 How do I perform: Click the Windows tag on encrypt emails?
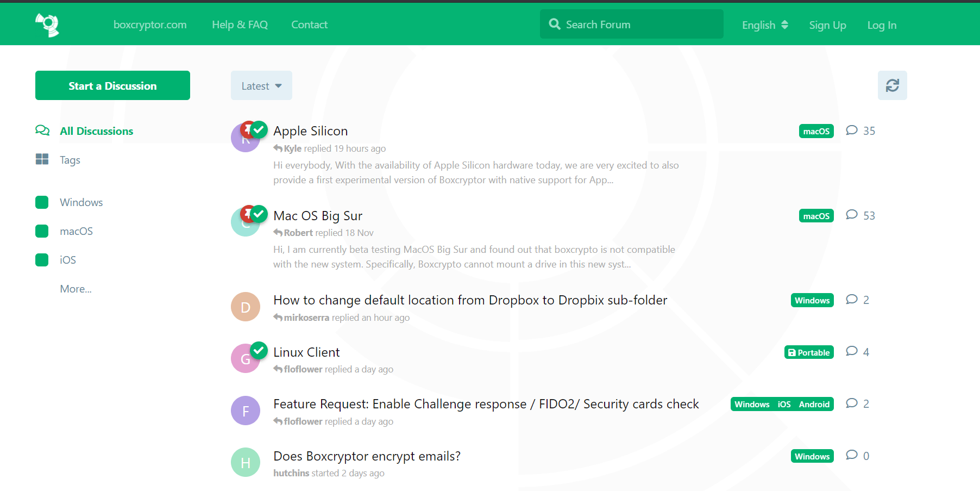coord(812,456)
